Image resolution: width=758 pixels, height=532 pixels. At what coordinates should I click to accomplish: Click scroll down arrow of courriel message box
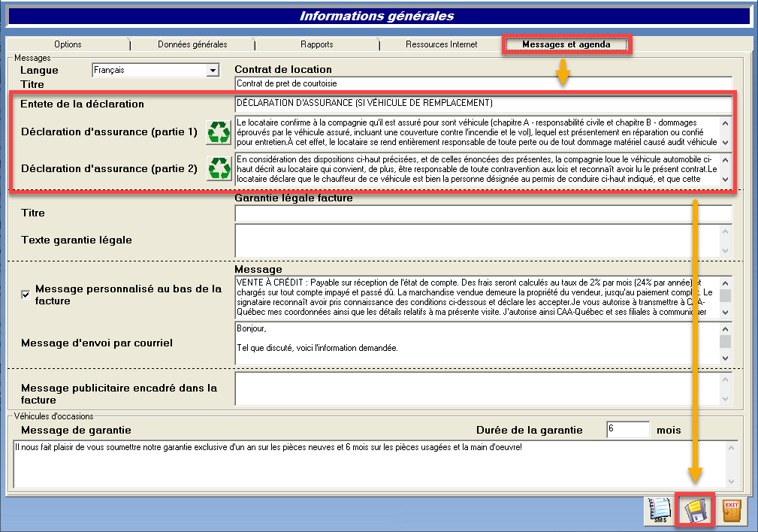pyautogui.click(x=725, y=358)
